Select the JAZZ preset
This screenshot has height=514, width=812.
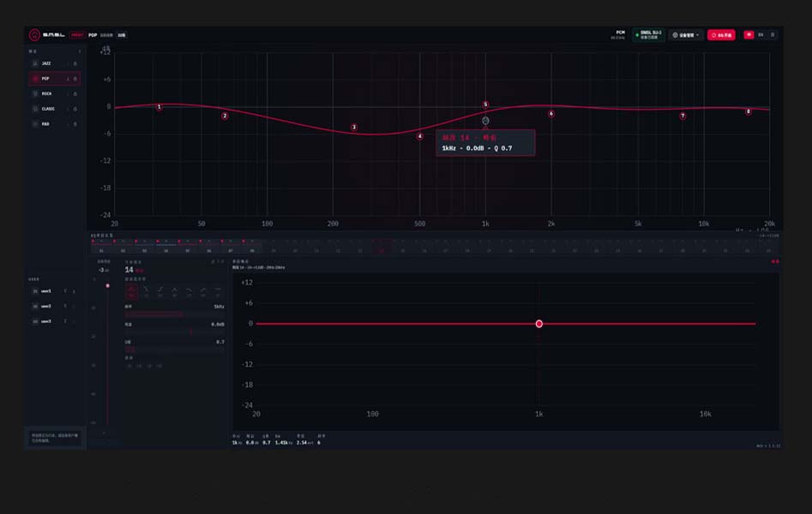[x=54, y=63]
